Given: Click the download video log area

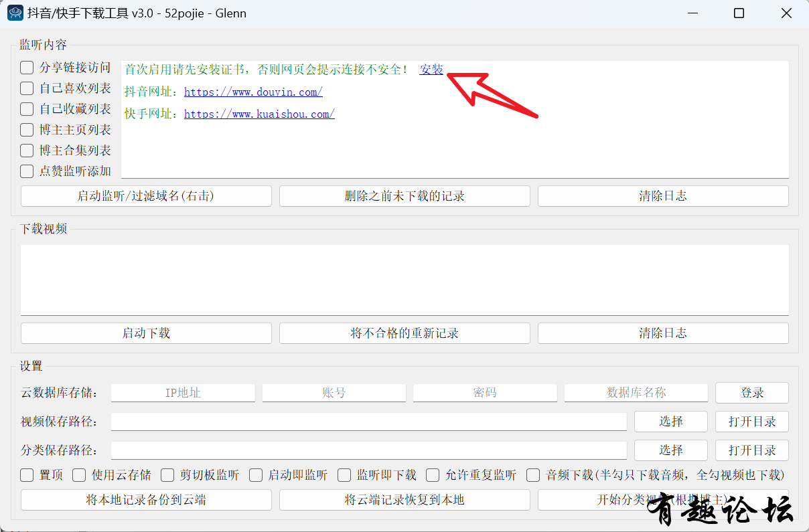Looking at the screenshot, I should (x=404, y=280).
